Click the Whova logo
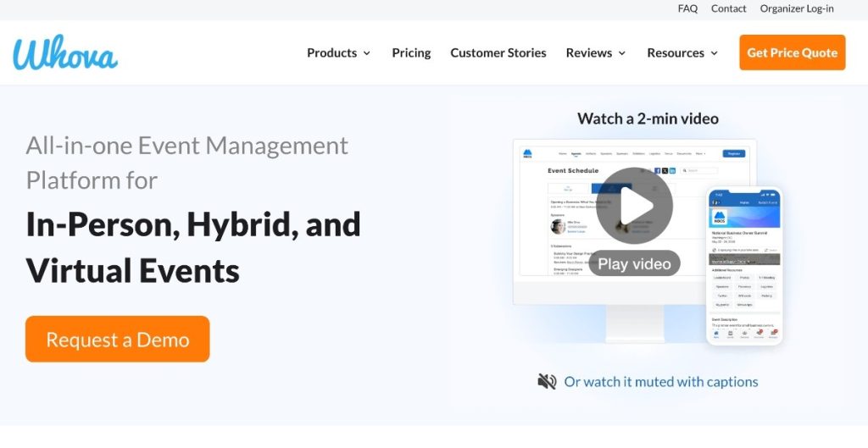 65,53
